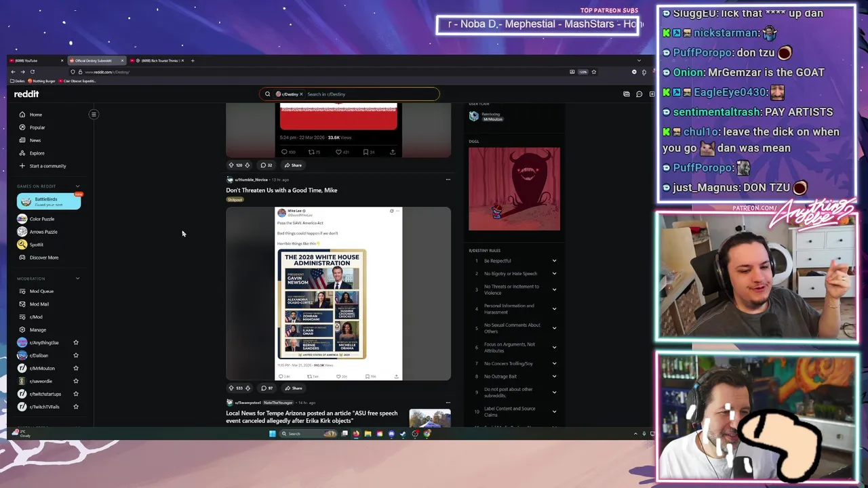Open Firefox from the taskbar
Image resolution: width=868 pixels, height=488 pixels.
pyautogui.click(x=356, y=434)
